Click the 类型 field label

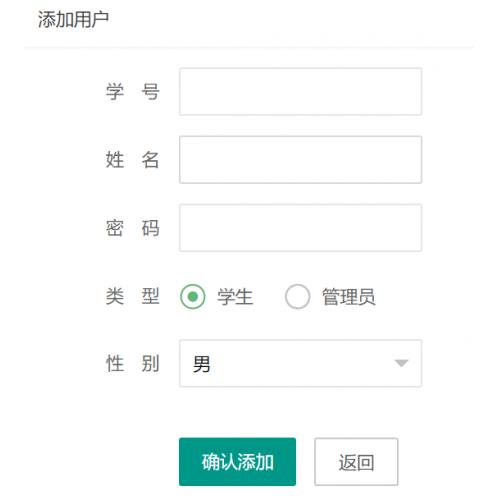[x=133, y=296]
